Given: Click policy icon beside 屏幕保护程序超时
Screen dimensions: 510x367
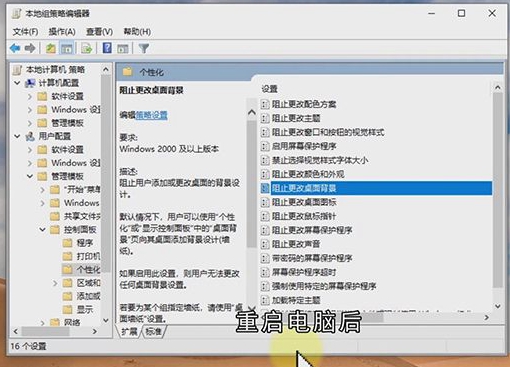Looking at the screenshot, I should coord(265,272).
